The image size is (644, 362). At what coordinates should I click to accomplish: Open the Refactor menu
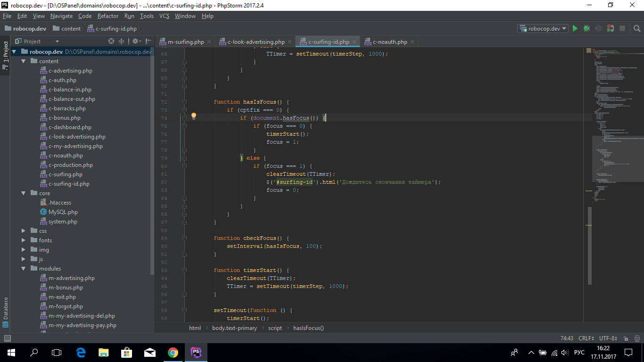pos(108,16)
